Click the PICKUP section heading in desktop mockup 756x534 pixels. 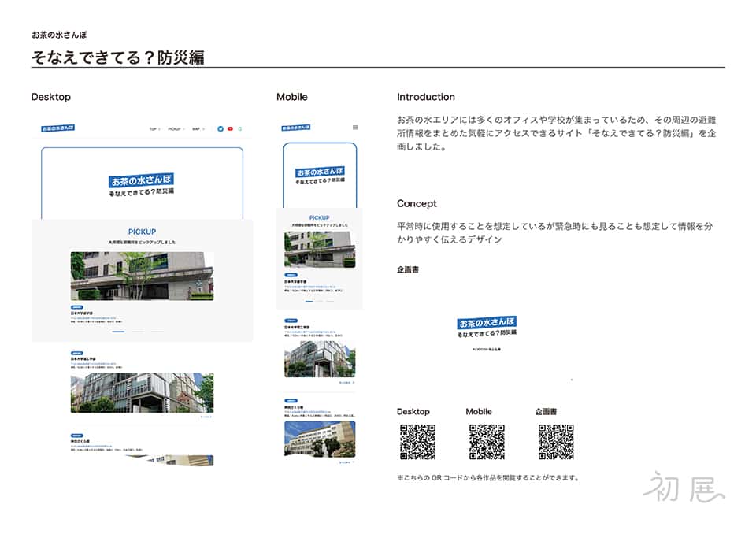(142, 232)
